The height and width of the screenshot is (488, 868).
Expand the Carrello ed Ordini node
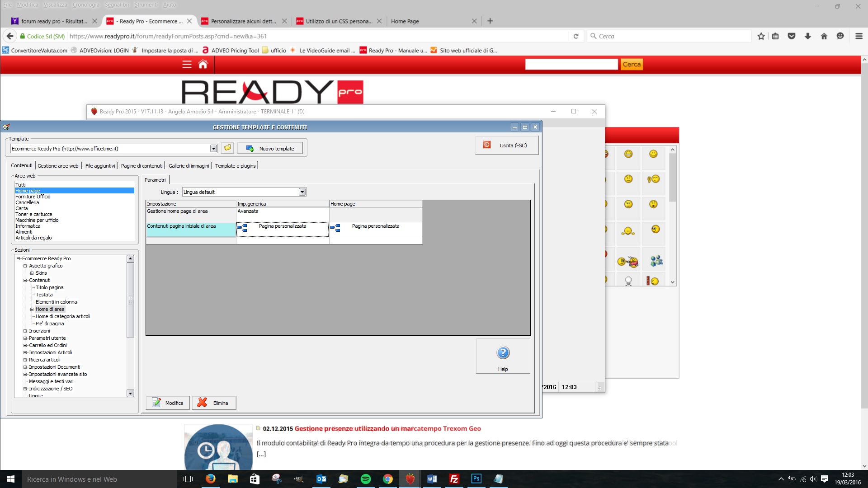click(x=25, y=345)
